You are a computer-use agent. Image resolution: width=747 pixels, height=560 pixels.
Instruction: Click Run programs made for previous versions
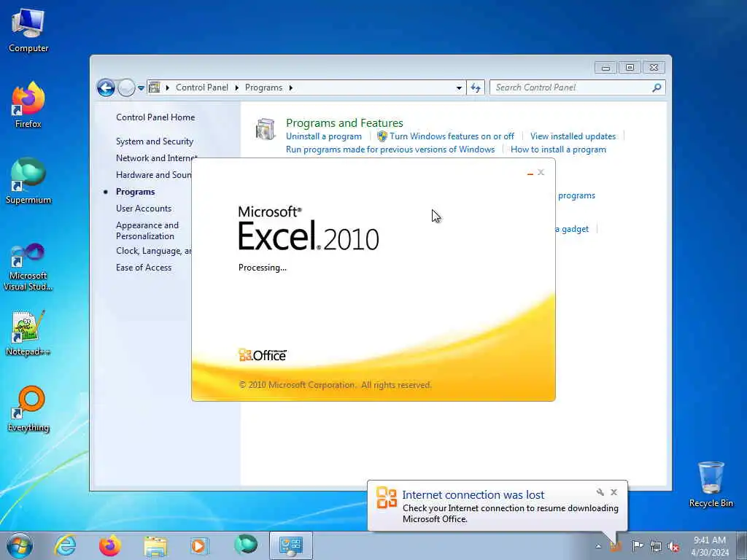click(390, 149)
